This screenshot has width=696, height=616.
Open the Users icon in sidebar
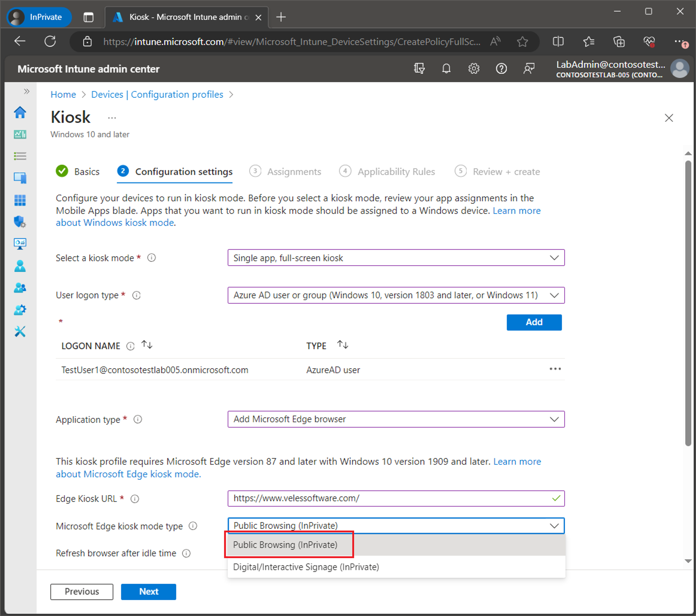click(20, 266)
